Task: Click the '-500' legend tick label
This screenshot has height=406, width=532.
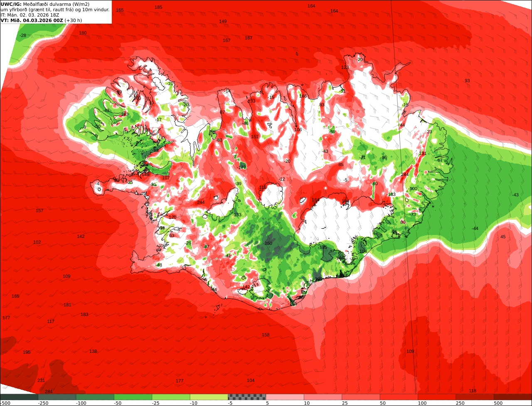Action: click(5, 403)
